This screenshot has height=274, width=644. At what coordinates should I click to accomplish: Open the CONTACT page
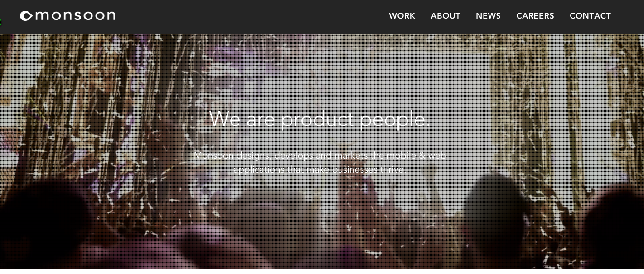coord(590,16)
